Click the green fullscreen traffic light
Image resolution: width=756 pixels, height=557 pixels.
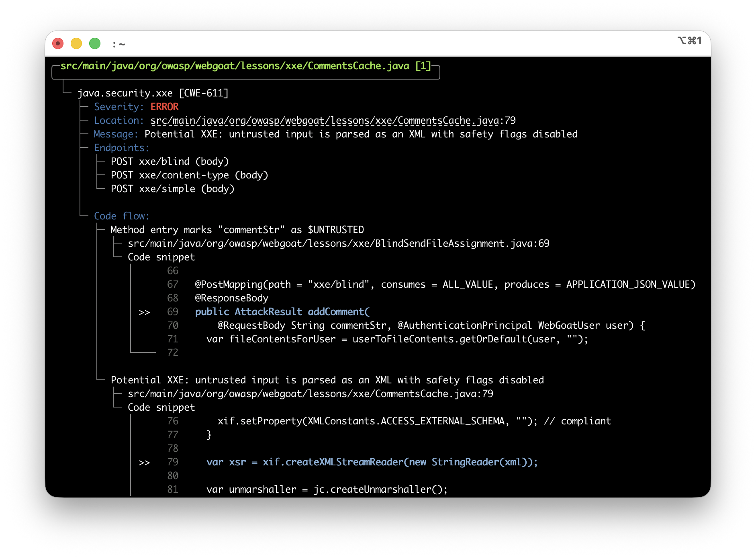(x=95, y=43)
